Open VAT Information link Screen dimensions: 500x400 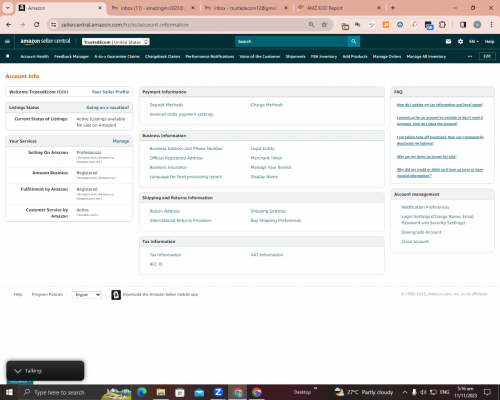point(267,255)
